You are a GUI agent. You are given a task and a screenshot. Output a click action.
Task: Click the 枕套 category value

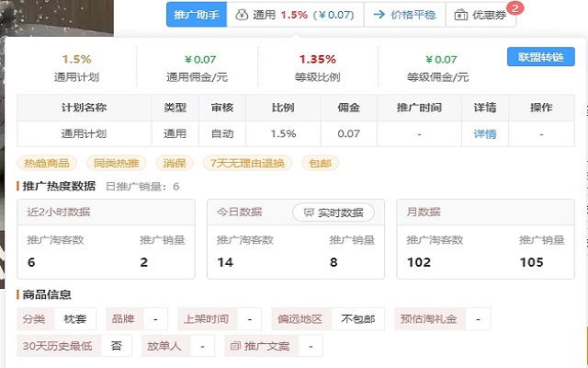click(x=75, y=319)
